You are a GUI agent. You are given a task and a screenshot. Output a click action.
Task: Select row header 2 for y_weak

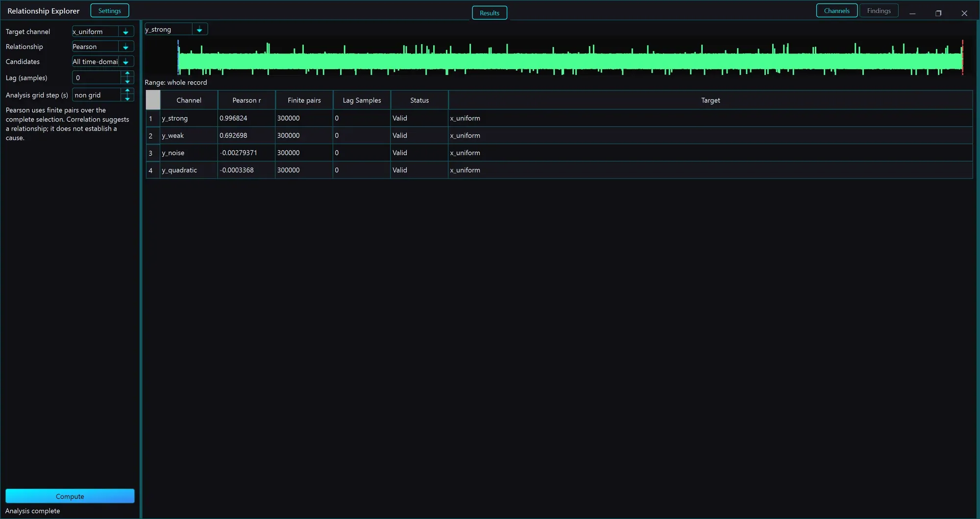coord(153,135)
